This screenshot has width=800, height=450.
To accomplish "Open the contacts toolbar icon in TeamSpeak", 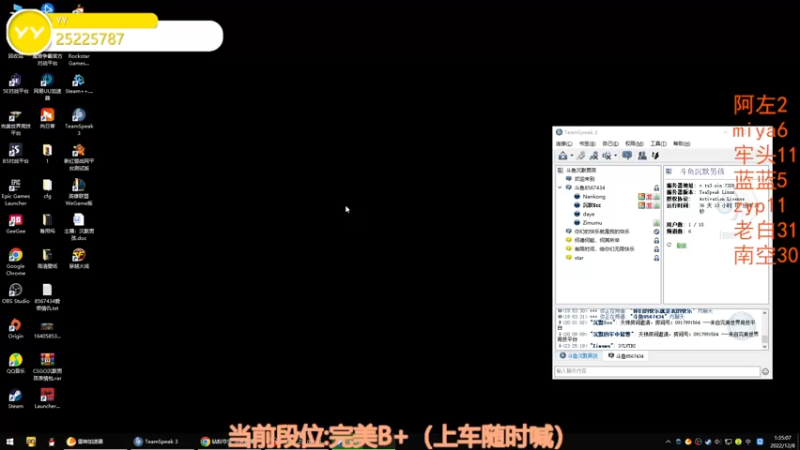I will 642,156.
